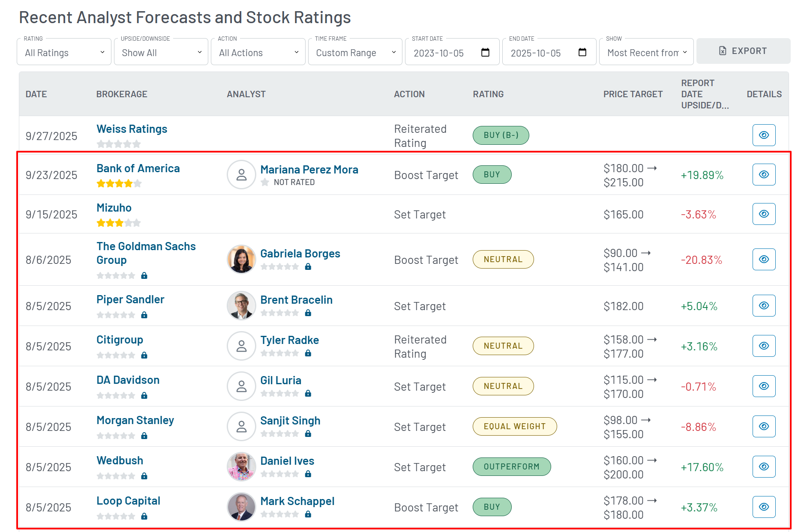This screenshot has width=801, height=532.
Task: View Morgan Stanley rating details
Action: pos(764,426)
